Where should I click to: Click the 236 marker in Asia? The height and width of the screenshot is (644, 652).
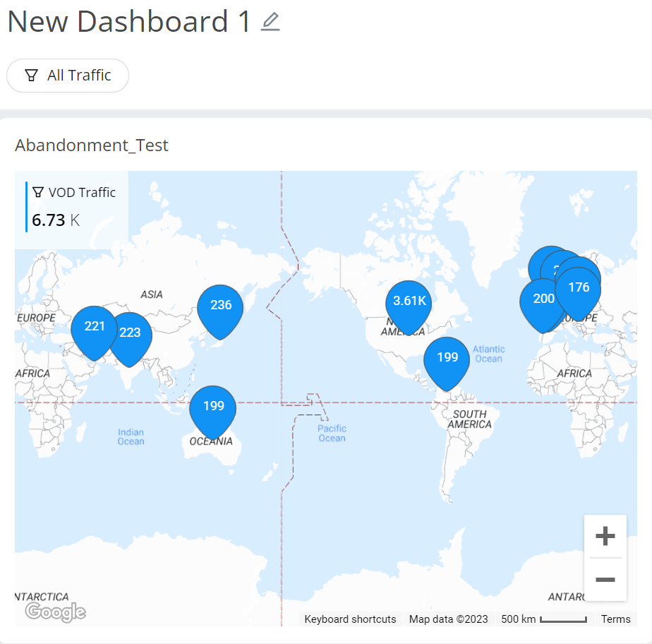coord(220,306)
